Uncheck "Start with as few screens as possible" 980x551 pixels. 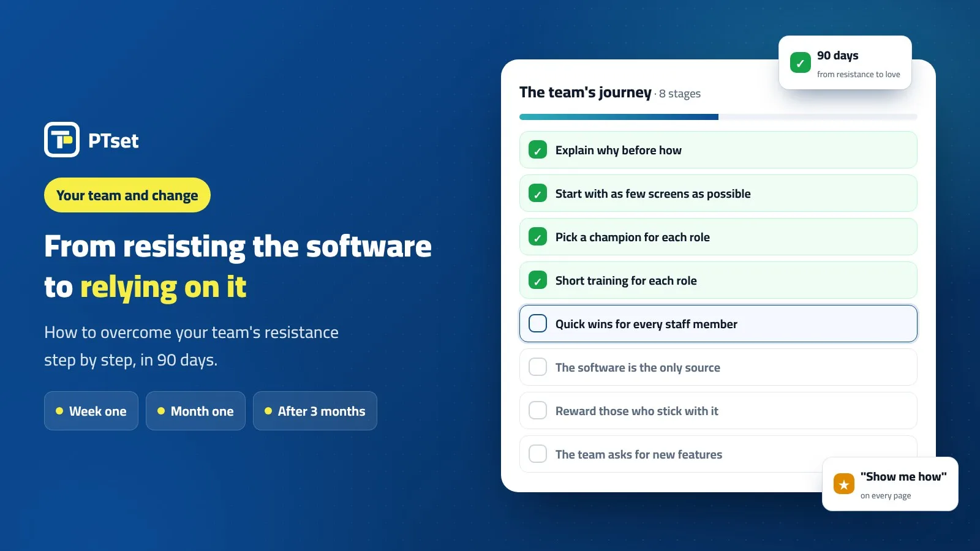click(x=538, y=193)
